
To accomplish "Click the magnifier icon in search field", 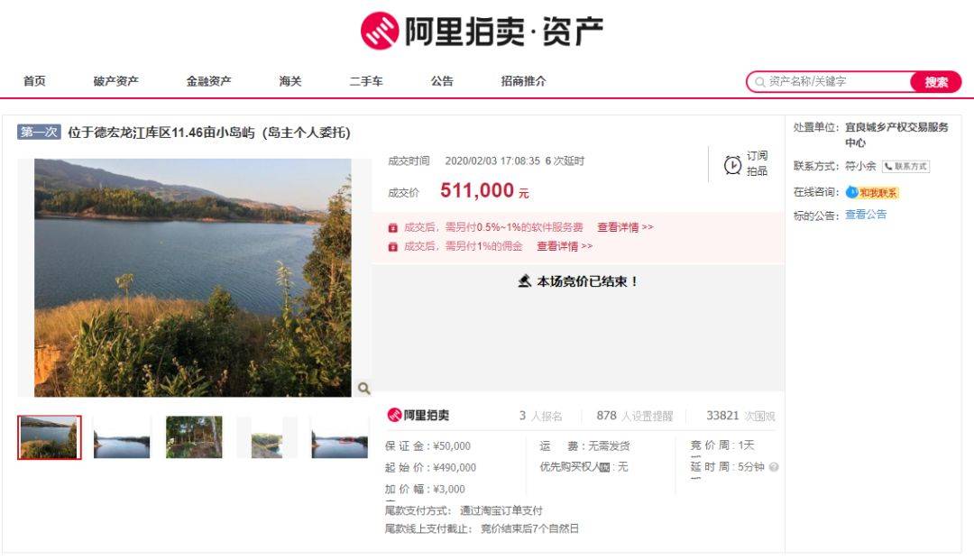I will click(759, 82).
